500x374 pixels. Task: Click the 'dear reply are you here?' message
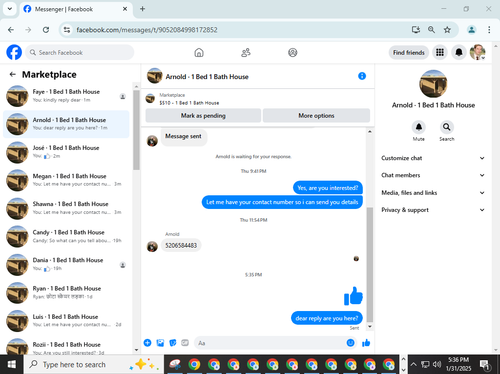[327, 318]
